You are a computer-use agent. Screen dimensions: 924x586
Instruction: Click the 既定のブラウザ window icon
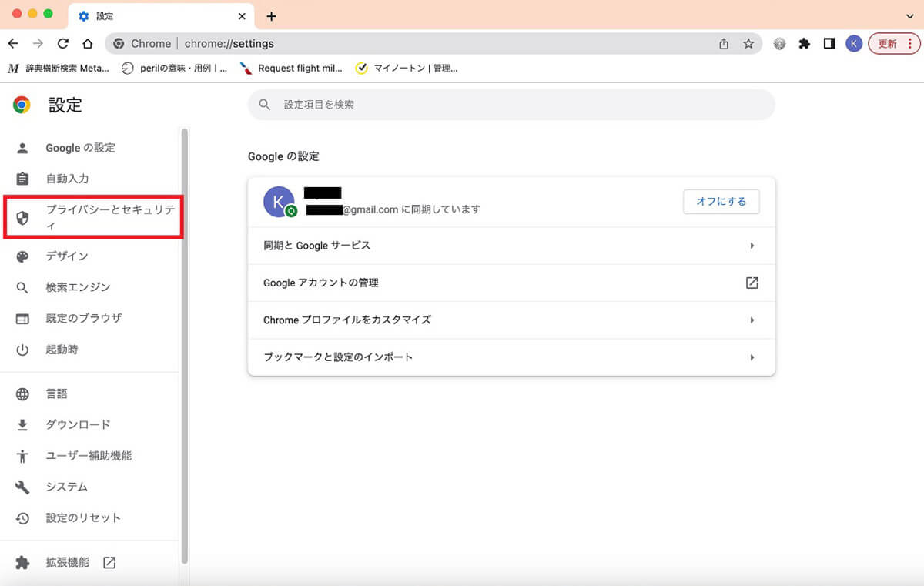[x=22, y=318]
